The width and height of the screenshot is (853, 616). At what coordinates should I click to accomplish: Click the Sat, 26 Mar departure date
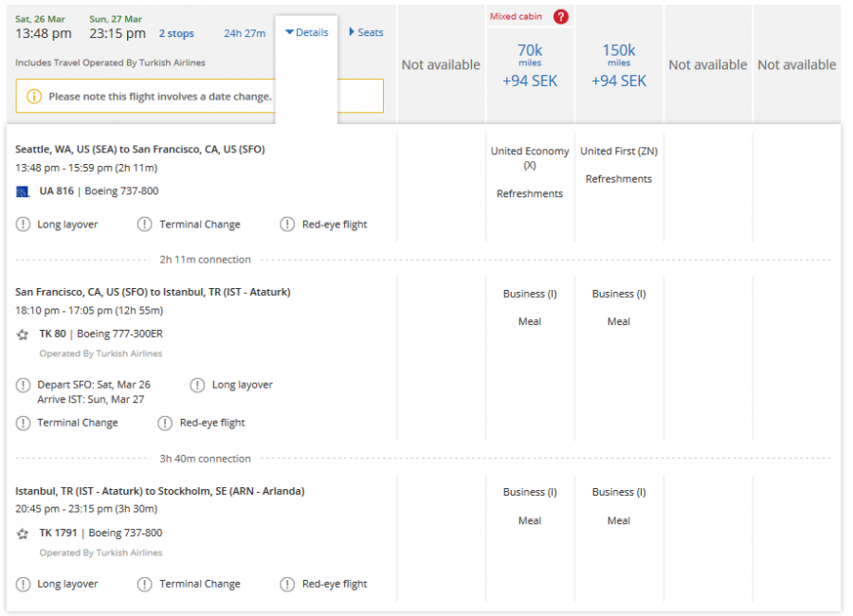[x=40, y=19]
